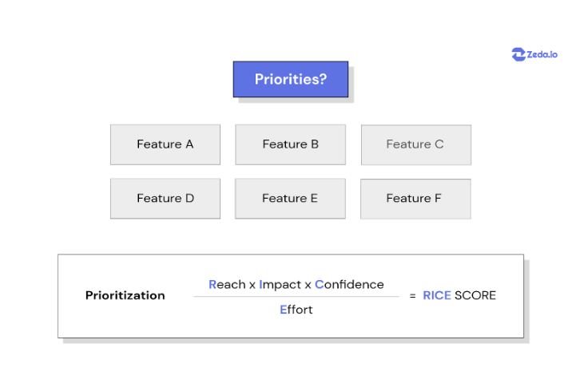
Task: Click the blue RICE text
Action: pos(437,295)
